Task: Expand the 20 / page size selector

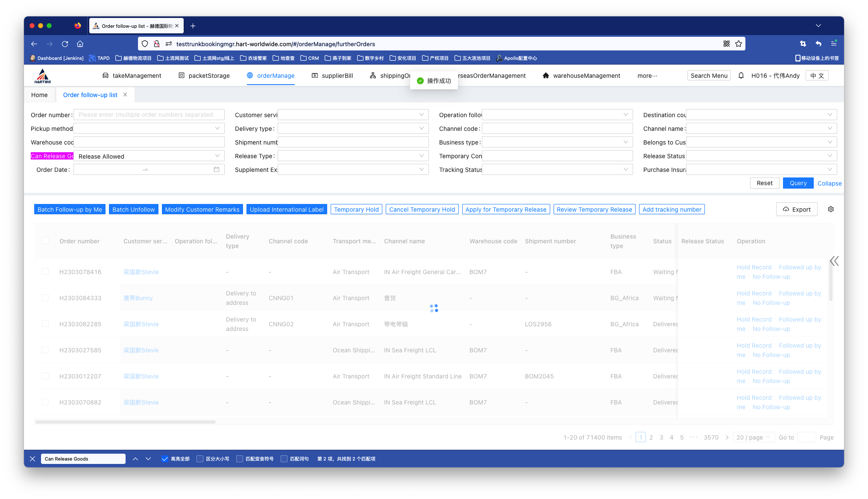Action: click(754, 437)
